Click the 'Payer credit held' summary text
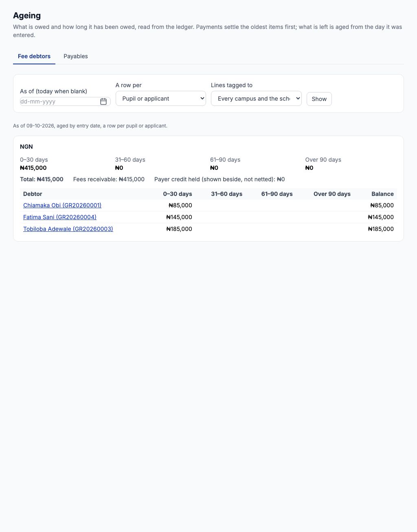Image resolution: width=417 pixels, height=532 pixels. (219, 179)
